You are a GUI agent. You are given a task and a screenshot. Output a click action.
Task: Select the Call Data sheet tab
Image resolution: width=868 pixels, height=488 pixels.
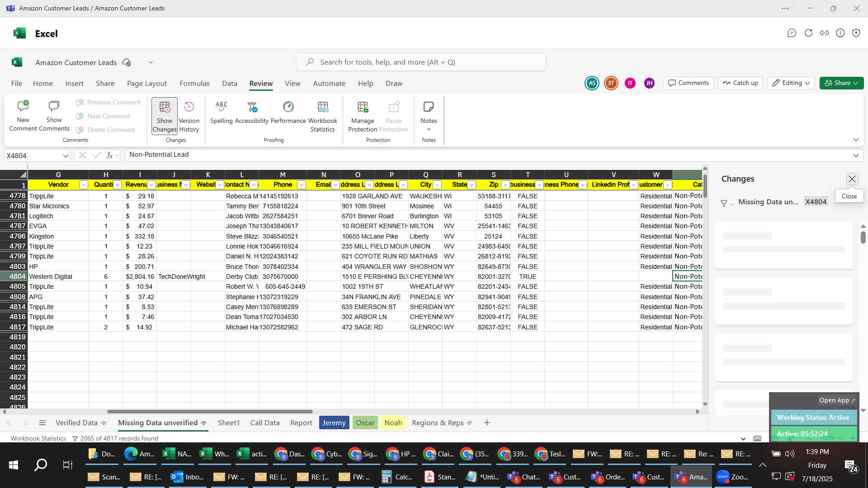[x=265, y=423]
